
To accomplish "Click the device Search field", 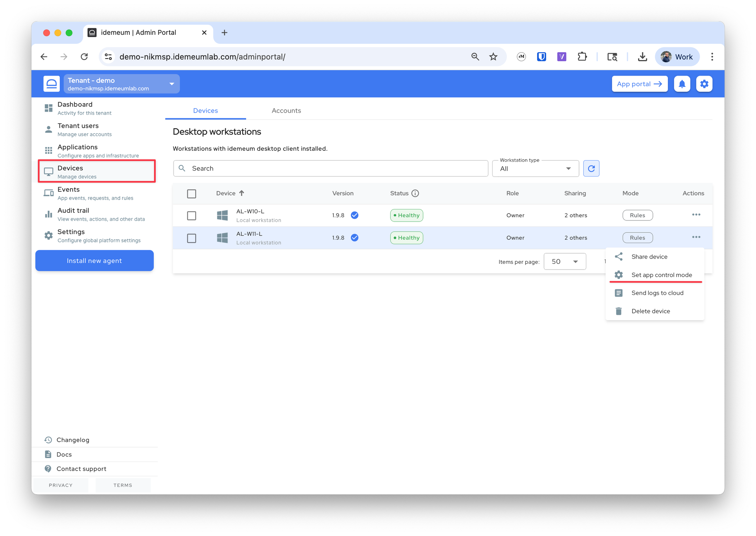I will [331, 169].
